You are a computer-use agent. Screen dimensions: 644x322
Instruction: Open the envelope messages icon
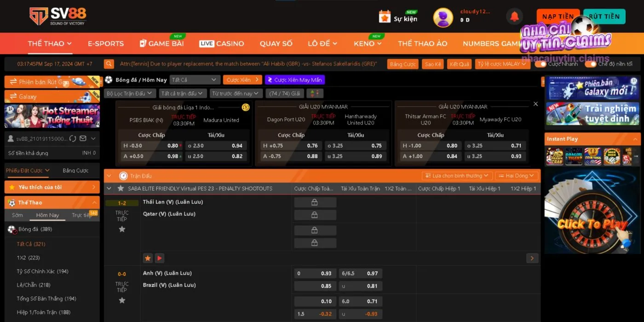[83, 138]
